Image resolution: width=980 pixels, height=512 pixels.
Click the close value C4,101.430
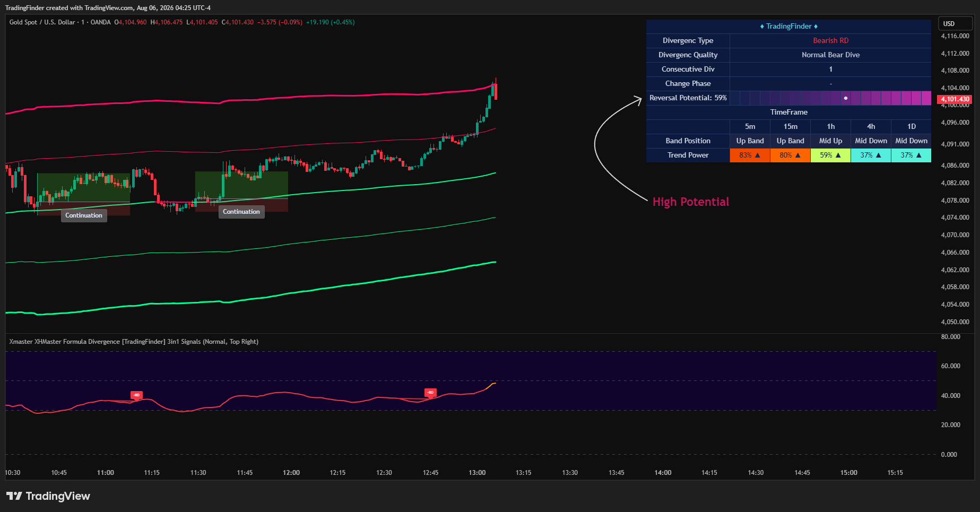[x=238, y=22]
